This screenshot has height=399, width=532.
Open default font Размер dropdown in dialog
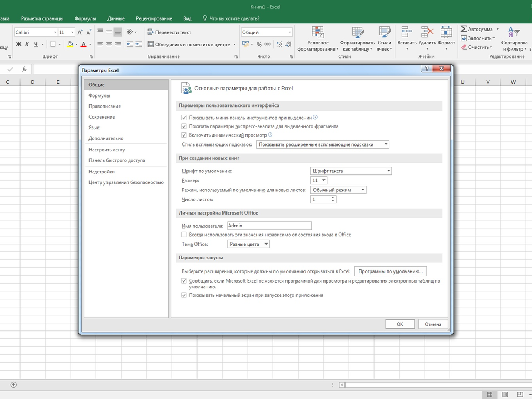tap(318, 180)
